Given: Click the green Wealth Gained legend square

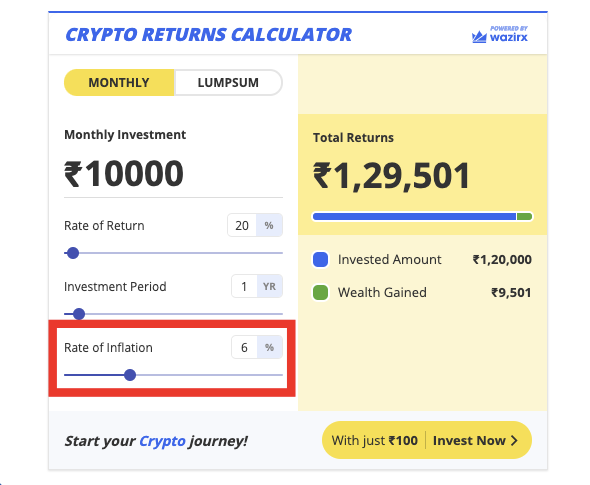Looking at the screenshot, I should (320, 293).
